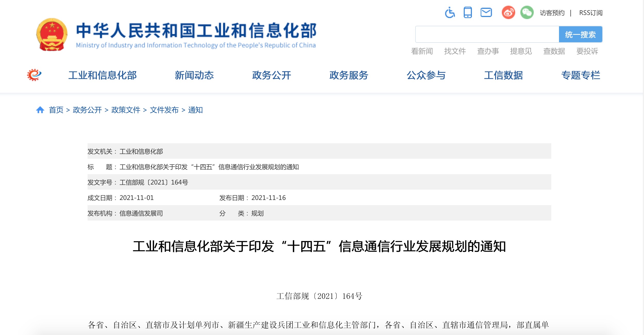
Task: Open the 专题专栏 navigation item
Action: pos(581,75)
